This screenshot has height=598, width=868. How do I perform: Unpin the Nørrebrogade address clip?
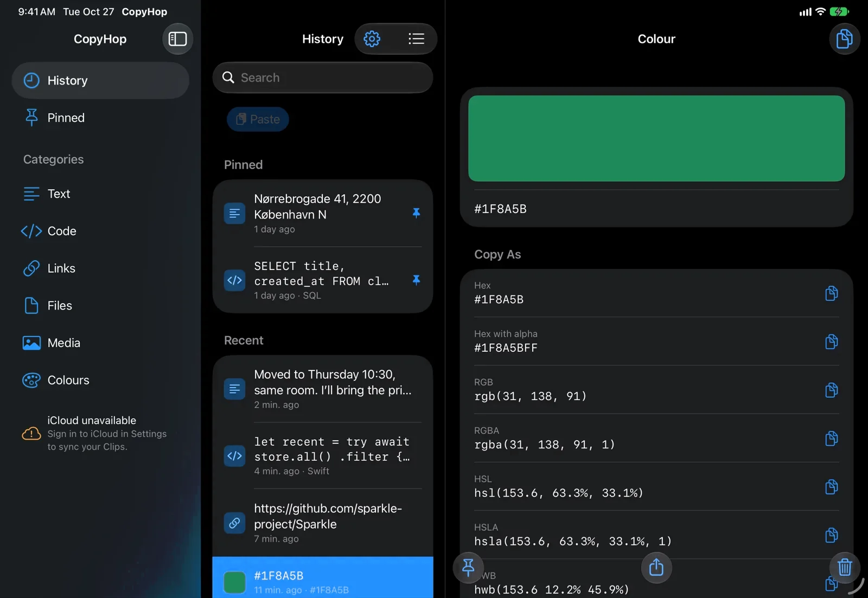click(416, 213)
